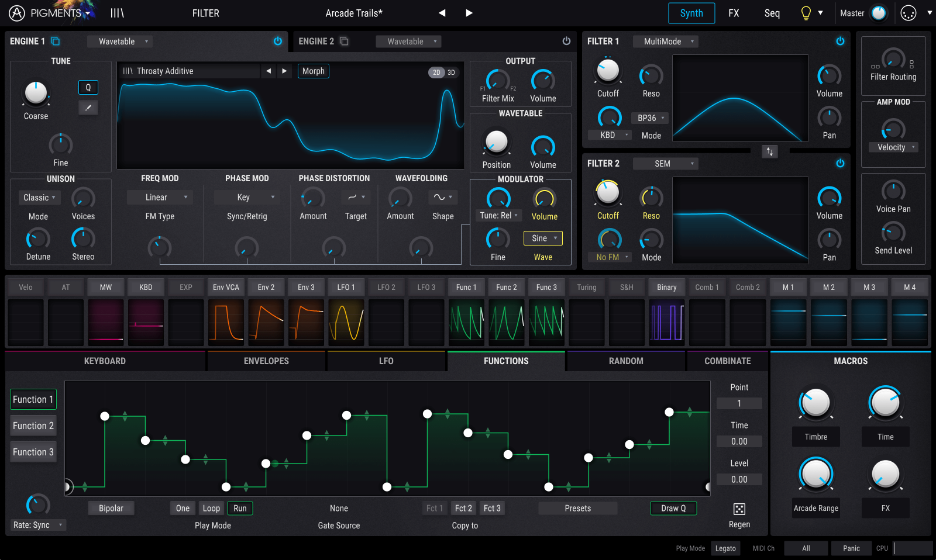This screenshot has width=936, height=560.
Task: Click the Panic button
Action: (x=852, y=548)
